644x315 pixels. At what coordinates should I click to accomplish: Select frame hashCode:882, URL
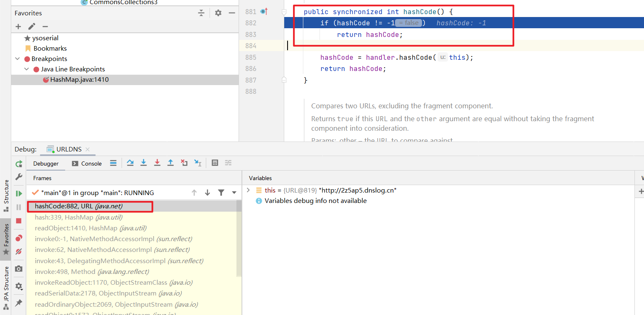[x=132, y=206]
